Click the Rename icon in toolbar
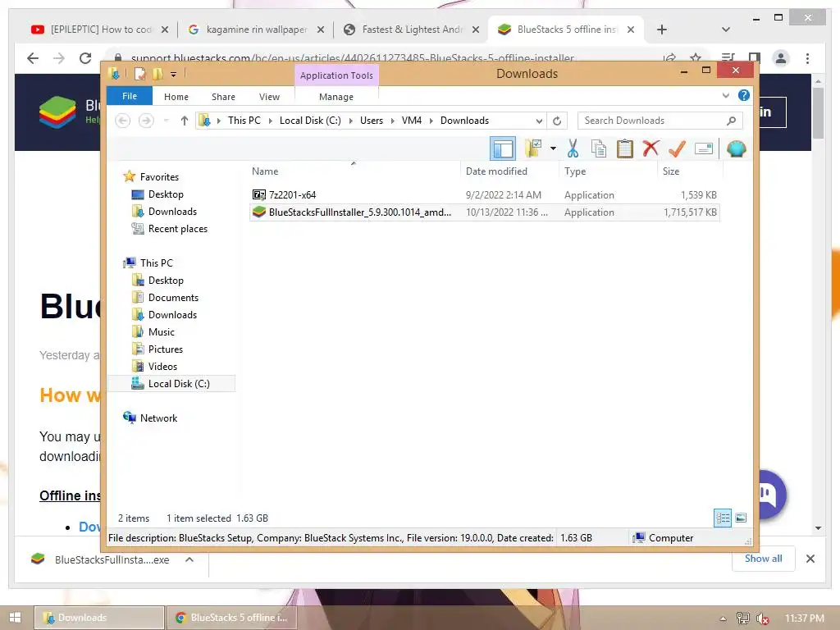Screen dimensions: 840x630 [x=703, y=148]
